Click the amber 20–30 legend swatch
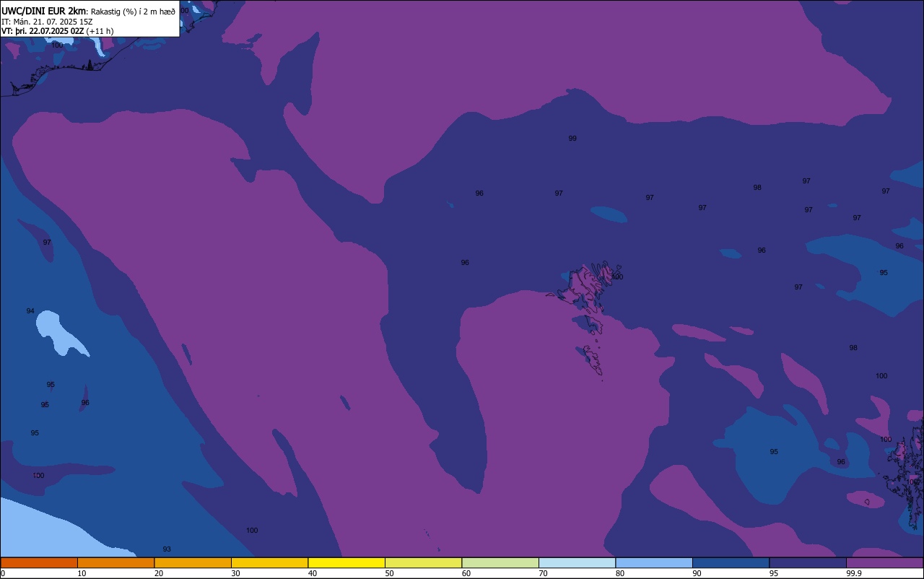 point(193,562)
